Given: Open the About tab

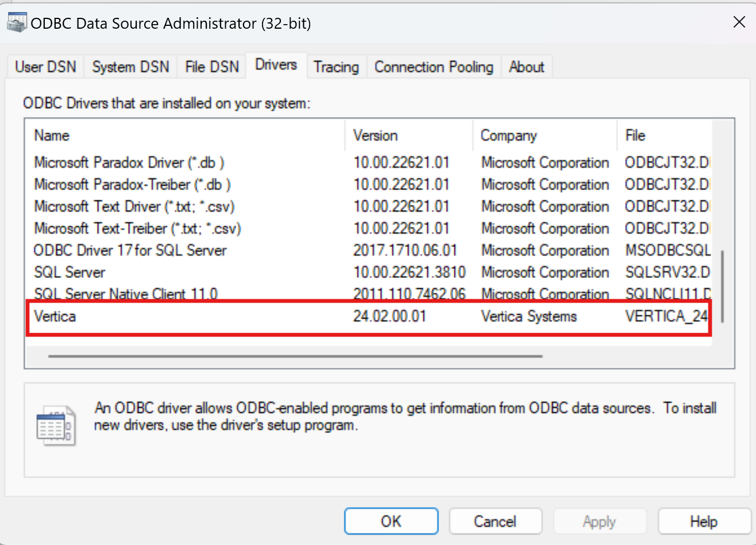Looking at the screenshot, I should (x=526, y=67).
